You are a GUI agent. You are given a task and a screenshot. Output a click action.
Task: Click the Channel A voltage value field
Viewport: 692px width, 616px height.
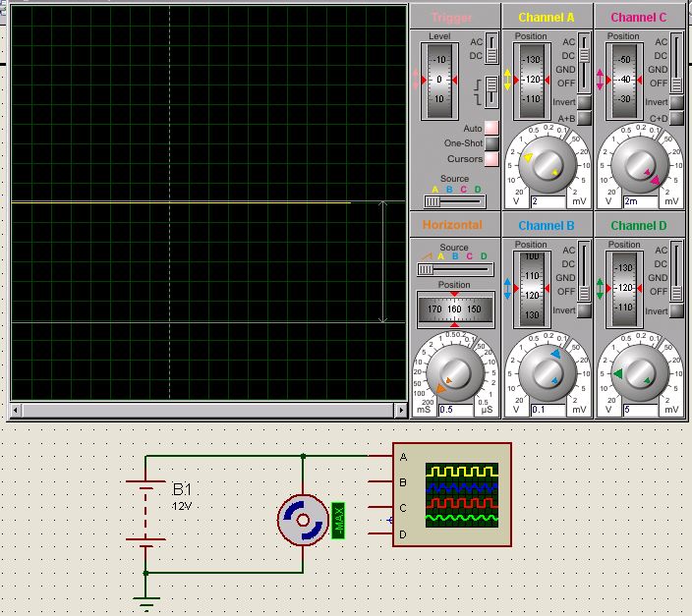point(547,201)
